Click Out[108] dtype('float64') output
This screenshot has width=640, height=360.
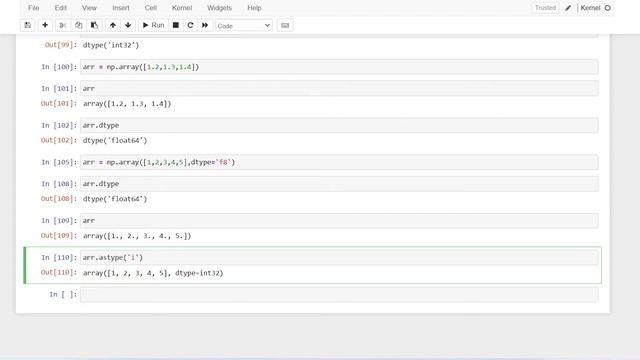point(115,199)
